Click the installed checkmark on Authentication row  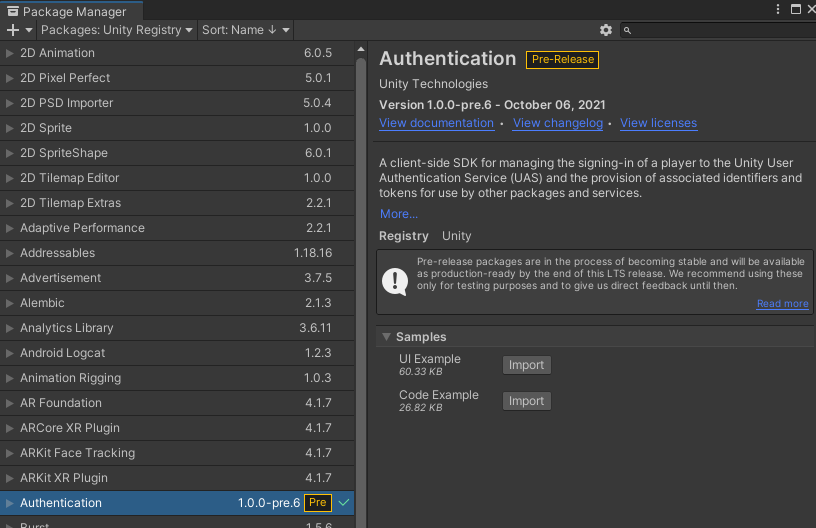pyautogui.click(x=344, y=503)
